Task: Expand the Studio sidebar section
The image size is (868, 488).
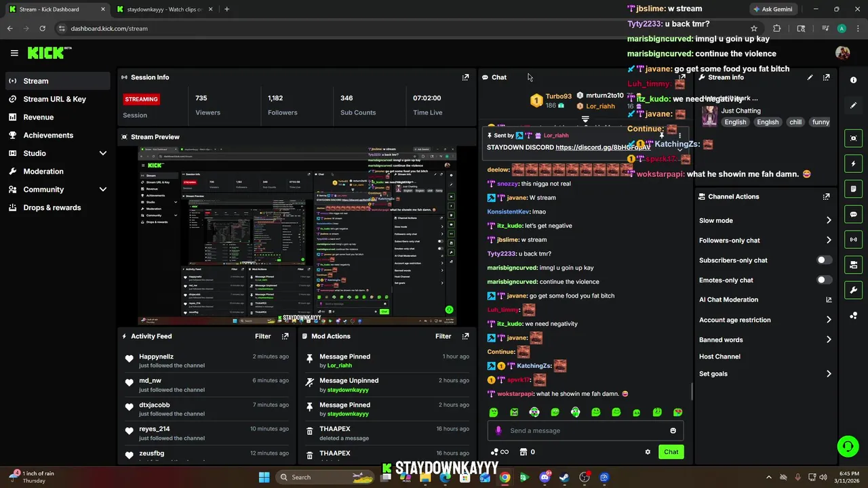Action: coord(103,153)
